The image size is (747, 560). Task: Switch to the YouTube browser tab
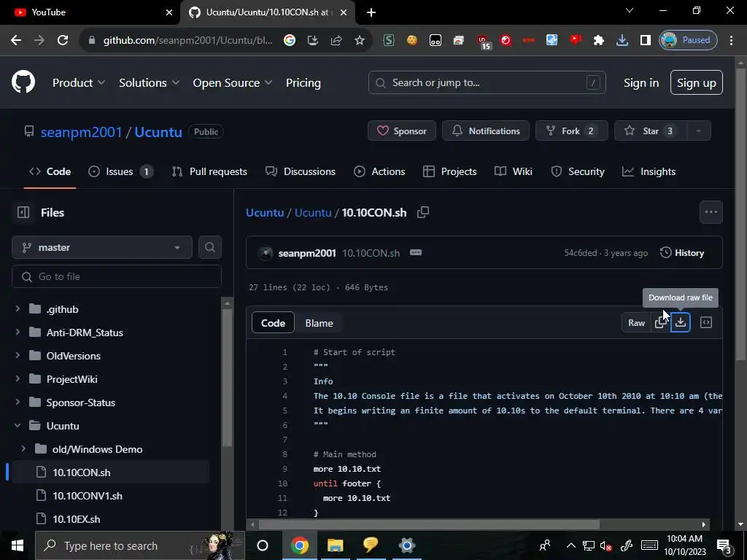[90, 12]
